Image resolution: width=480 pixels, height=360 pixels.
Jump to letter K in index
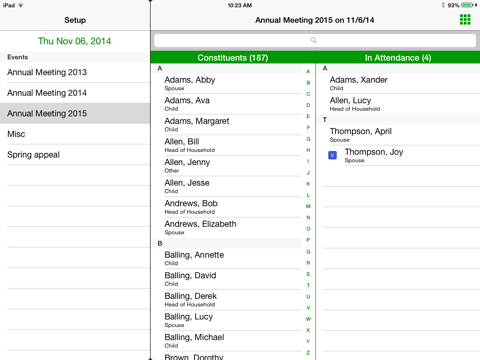308,184
